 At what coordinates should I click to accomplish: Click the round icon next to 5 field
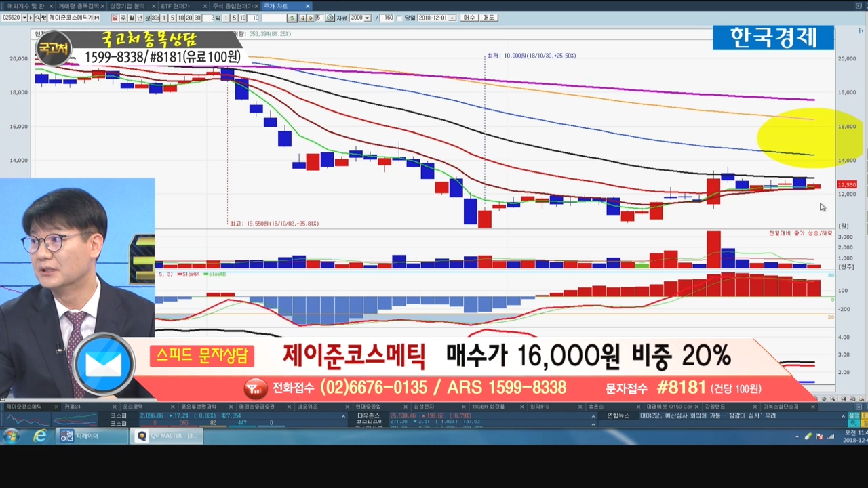tap(330, 18)
